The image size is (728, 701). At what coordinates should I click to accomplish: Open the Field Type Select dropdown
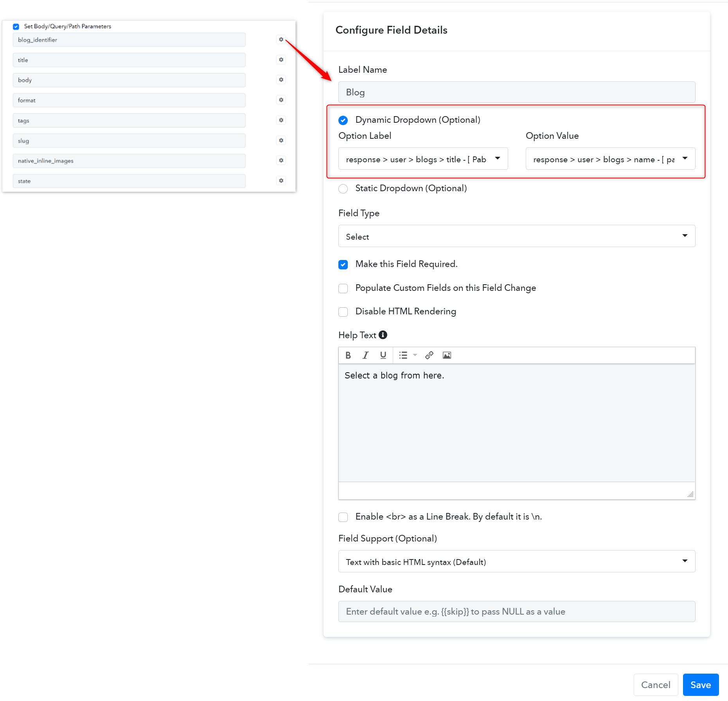517,236
